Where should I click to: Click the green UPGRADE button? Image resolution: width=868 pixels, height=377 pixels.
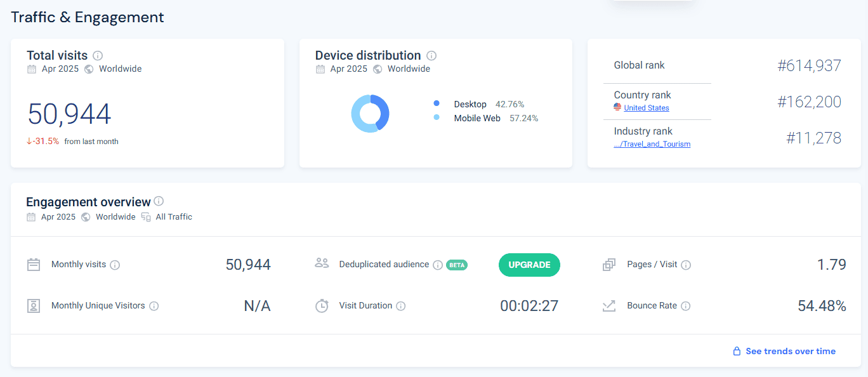coord(529,265)
